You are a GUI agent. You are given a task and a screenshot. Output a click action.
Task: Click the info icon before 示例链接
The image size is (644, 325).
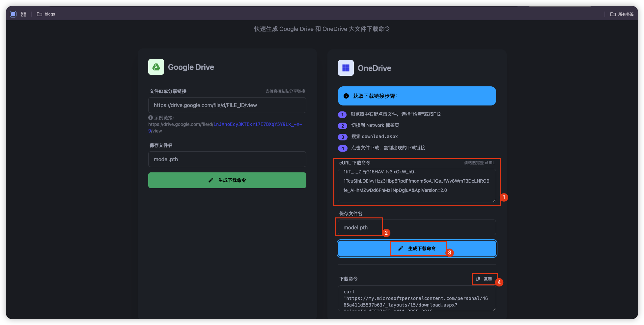pos(150,117)
